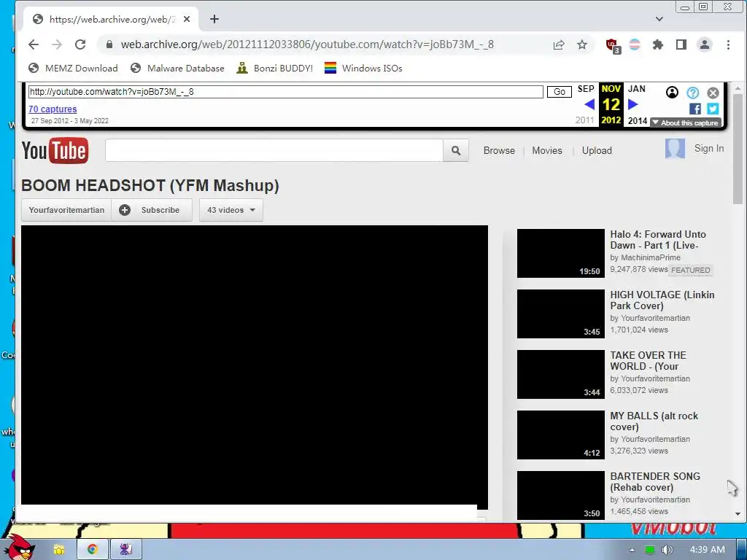Open the Halo 4 video thumbnail

point(561,253)
